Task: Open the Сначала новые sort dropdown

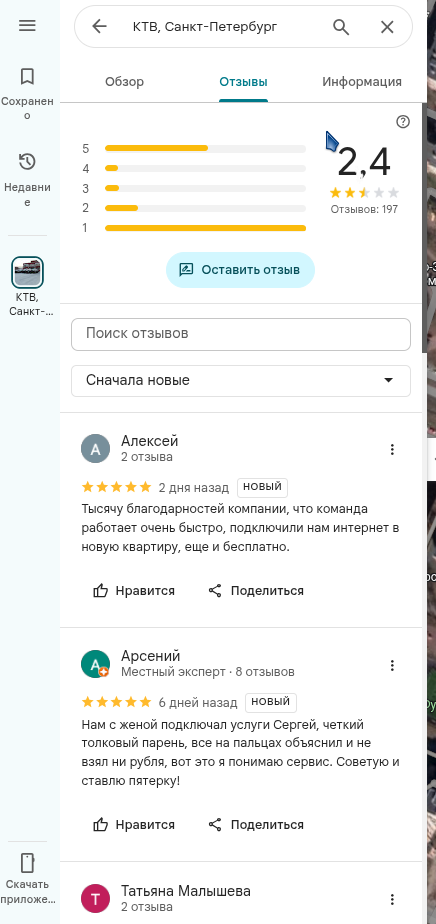Action: 241,381
